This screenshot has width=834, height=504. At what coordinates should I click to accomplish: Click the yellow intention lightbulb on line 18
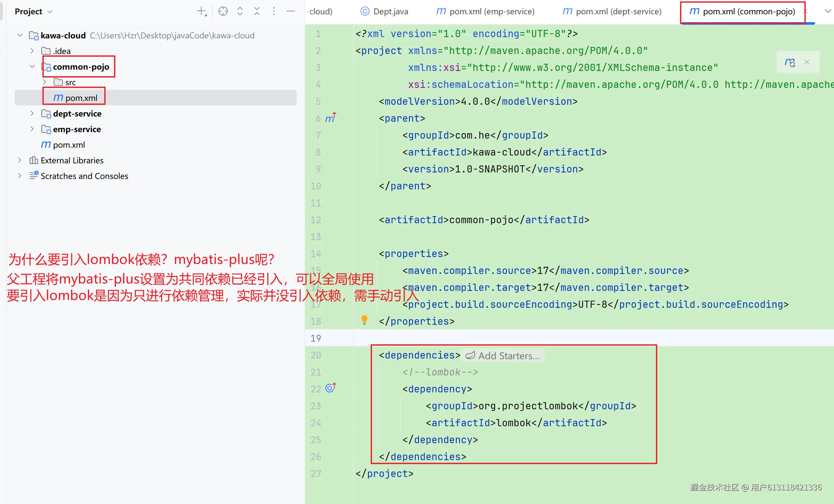pyautogui.click(x=364, y=320)
